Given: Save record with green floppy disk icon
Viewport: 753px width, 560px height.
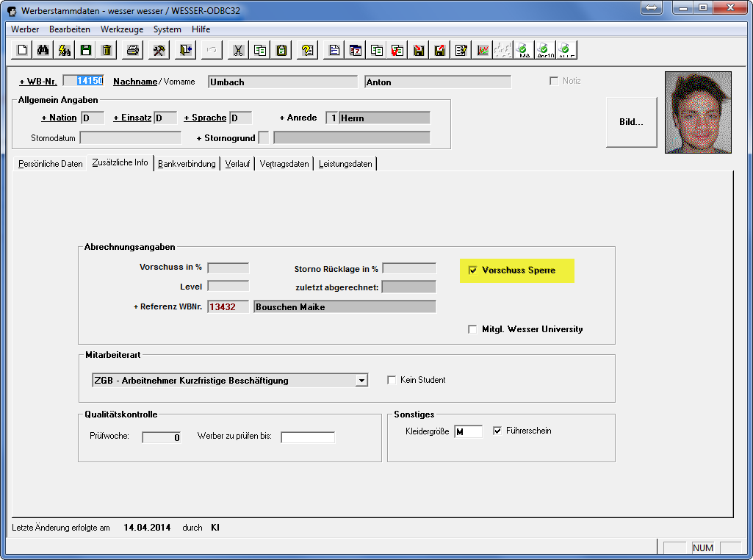Looking at the screenshot, I should point(86,50).
